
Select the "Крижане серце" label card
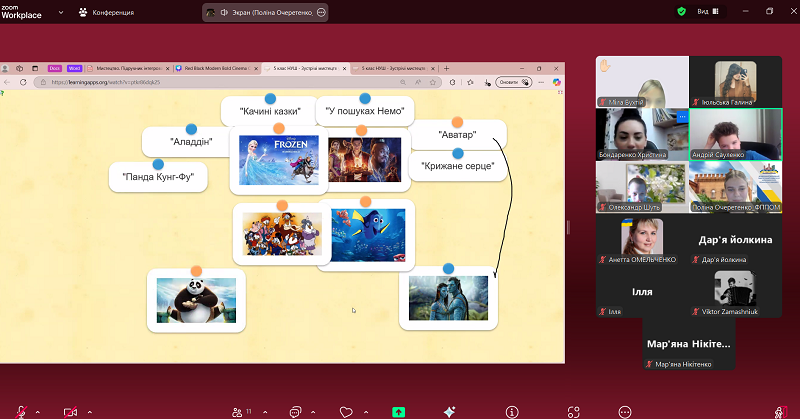(458, 166)
